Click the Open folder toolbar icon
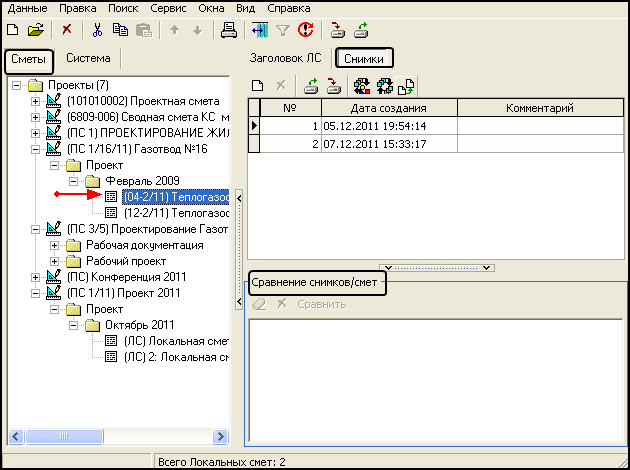Image resolution: width=630 pixels, height=470 pixels. (x=35, y=31)
